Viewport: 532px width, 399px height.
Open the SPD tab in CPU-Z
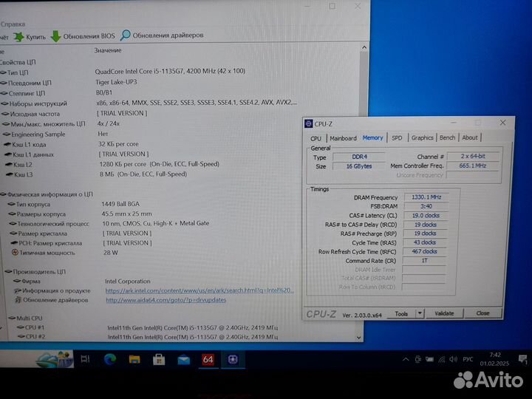397,137
